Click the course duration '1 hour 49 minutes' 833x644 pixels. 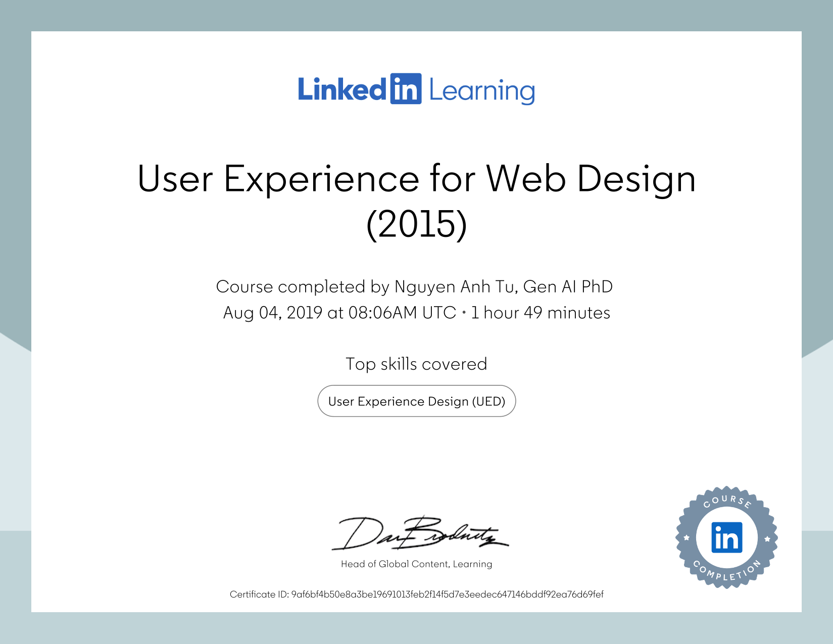tap(541, 313)
